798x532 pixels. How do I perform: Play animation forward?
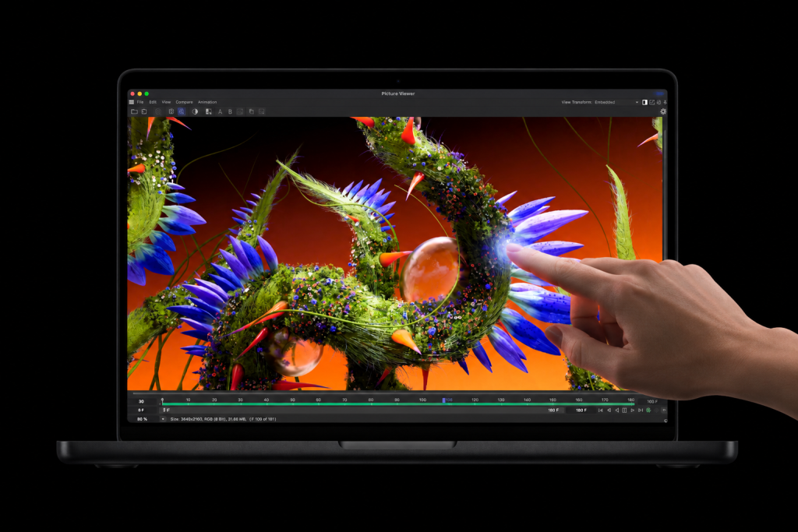point(633,410)
